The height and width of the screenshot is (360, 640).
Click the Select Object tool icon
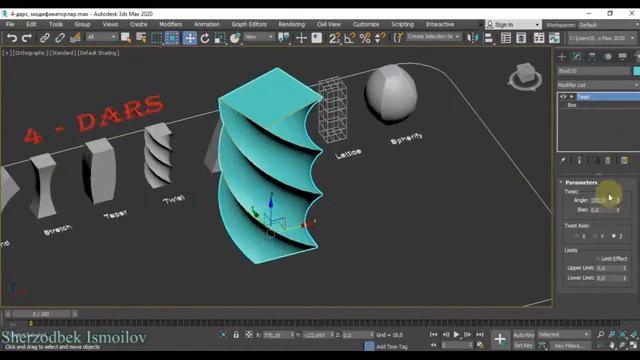coord(126,38)
